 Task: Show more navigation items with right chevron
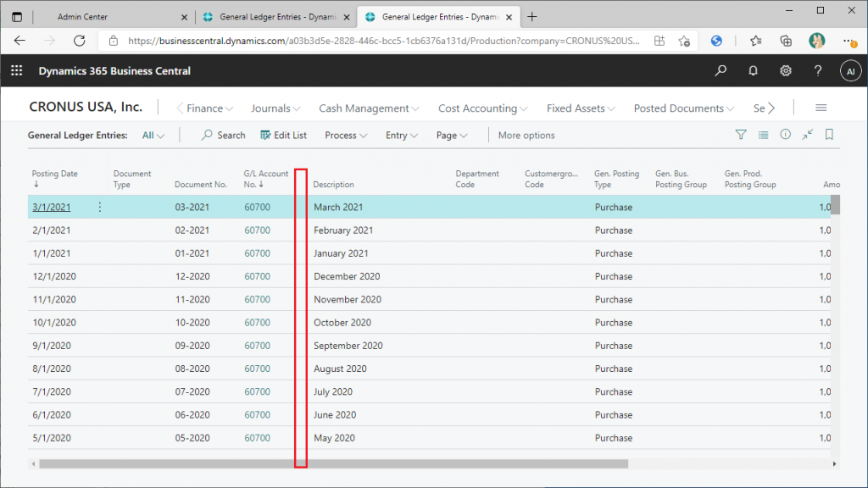point(771,108)
